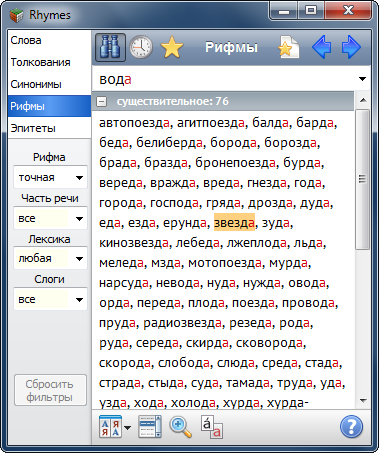Go back with the blue left arrow
The image size is (379, 453).
pyautogui.click(x=321, y=47)
